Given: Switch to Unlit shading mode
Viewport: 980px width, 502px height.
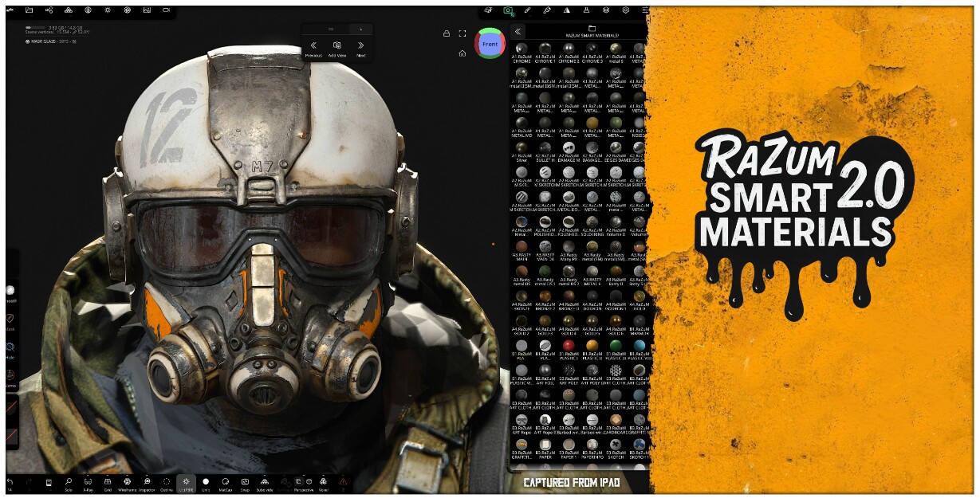Looking at the screenshot, I should 206,484.
